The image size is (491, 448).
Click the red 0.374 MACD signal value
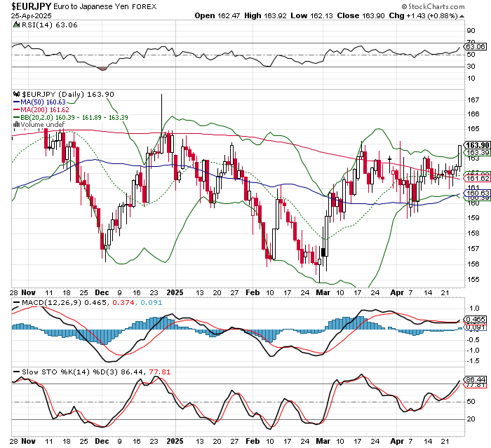point(123,303)
